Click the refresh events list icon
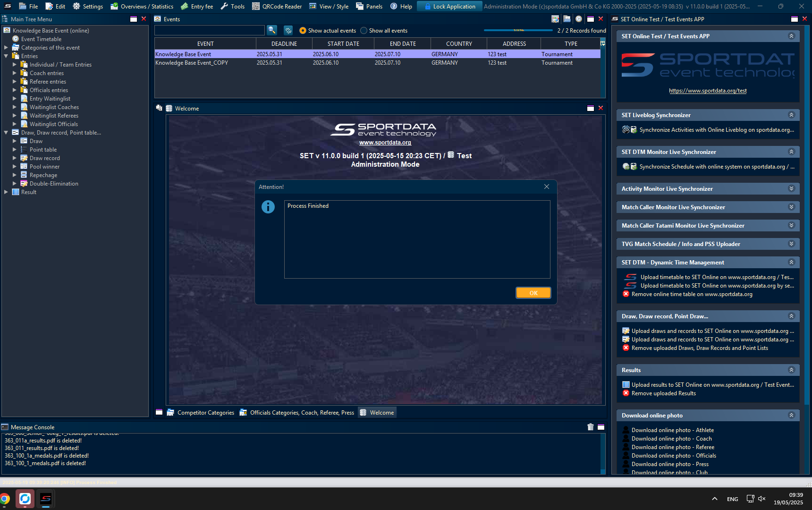Viewport: 812px width, 510px height. coord(288,30)
